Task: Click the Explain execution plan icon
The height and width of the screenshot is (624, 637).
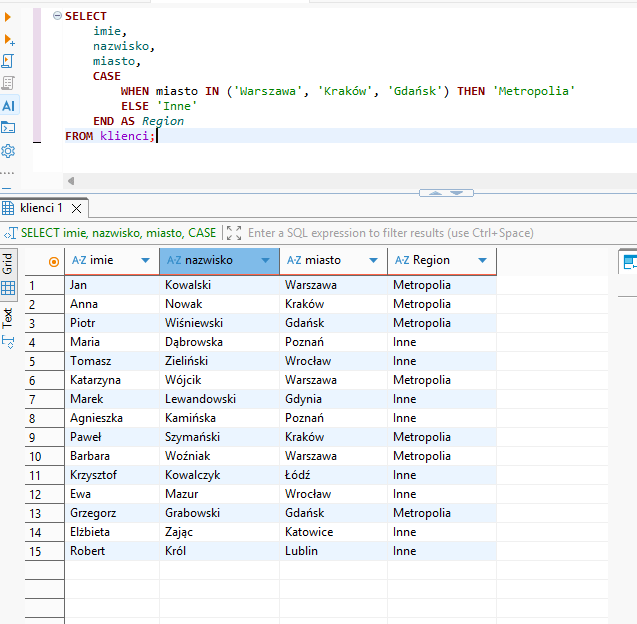Action: tap(8, 83)
